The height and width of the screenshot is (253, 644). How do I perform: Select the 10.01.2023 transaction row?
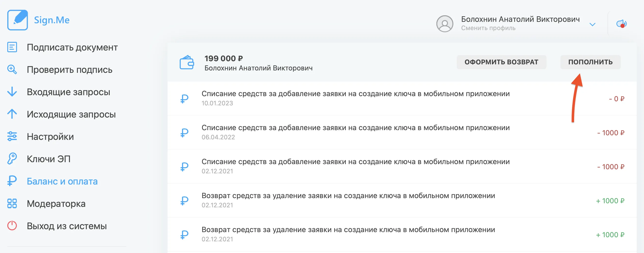pyautogui.click(x=402, y=99)
